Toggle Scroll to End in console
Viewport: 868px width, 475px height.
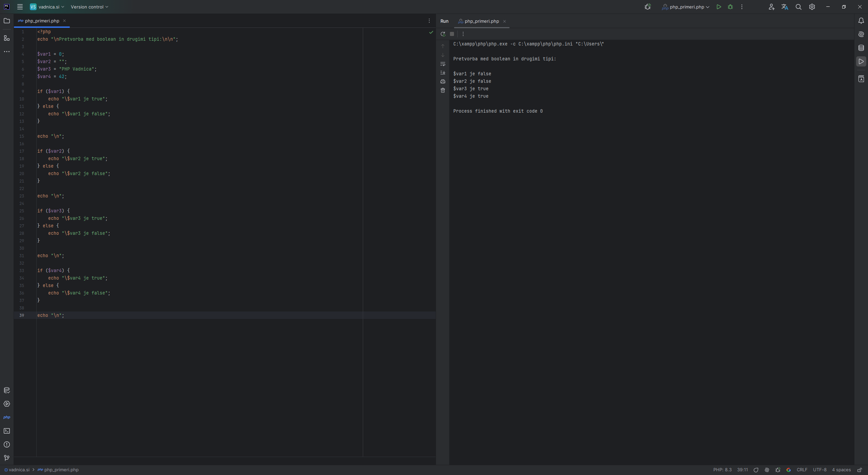point(443,73)
